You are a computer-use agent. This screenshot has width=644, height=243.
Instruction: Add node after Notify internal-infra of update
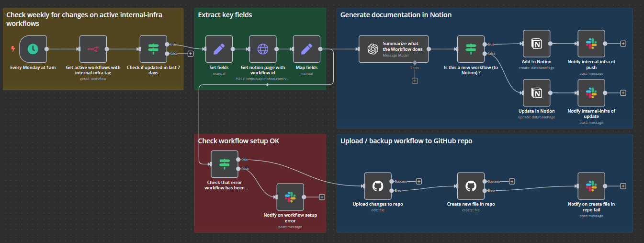pyautogui.click(x=623, y=93)
